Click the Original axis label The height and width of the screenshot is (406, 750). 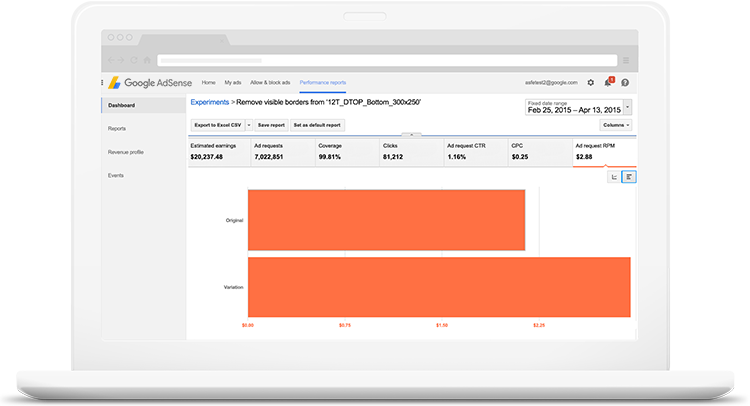(x=234, y=220)
